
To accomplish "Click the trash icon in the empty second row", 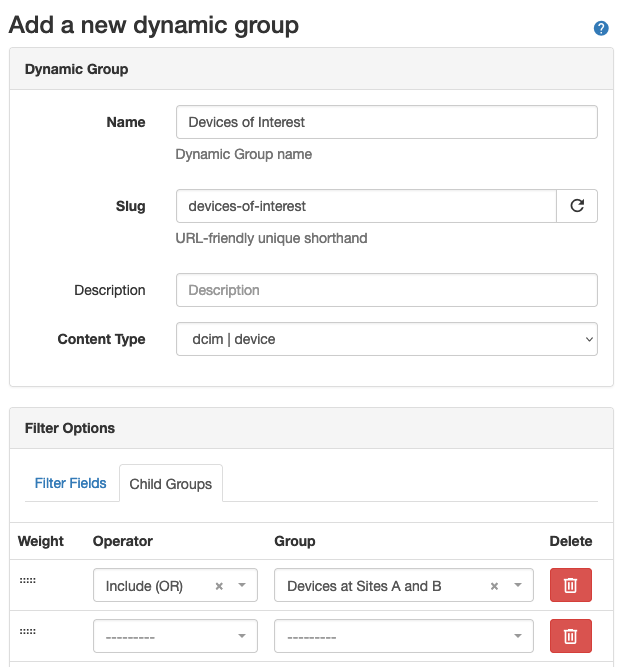I will (x=570, y=636).
